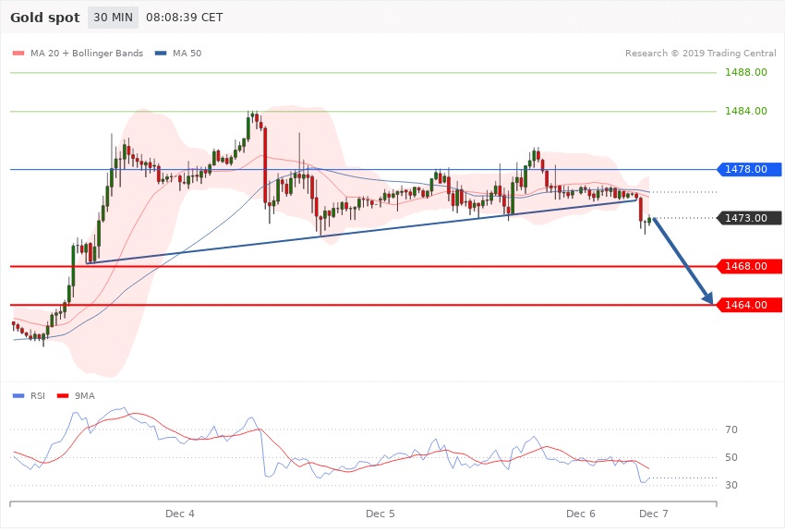Click the green 1488.00 resistance label

point(746,73)
